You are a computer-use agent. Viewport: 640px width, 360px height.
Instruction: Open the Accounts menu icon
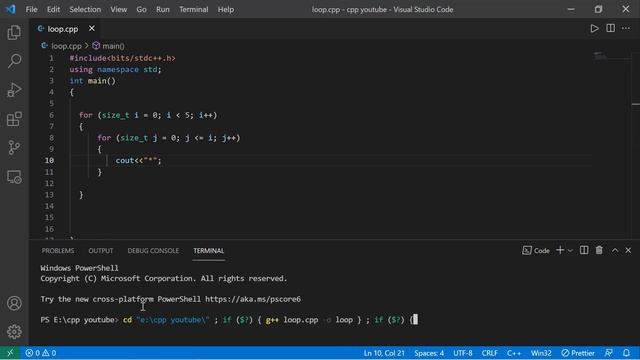(x=14, y=303)
